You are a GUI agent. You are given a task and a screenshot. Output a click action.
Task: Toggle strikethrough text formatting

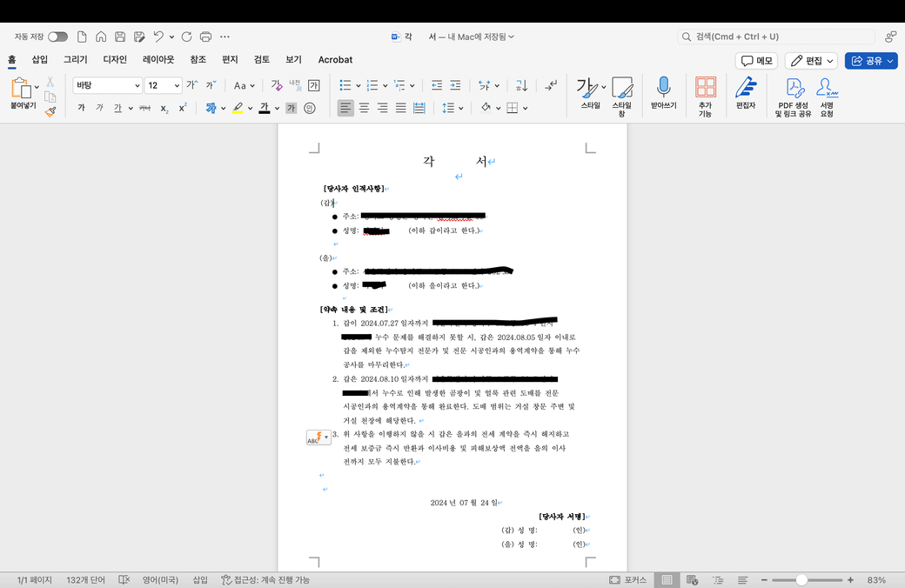click(x=144, y=108)
